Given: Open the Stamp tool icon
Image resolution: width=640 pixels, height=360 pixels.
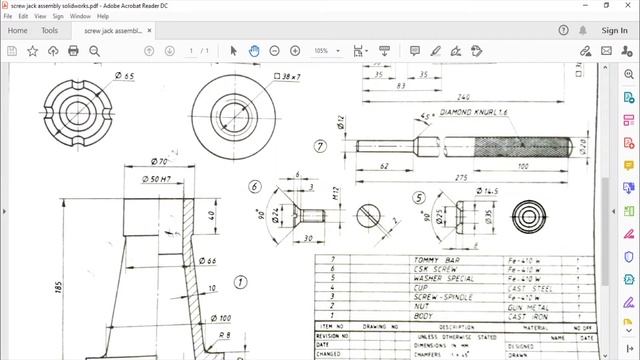Looking at the screenshot, I should click(476, 51).
